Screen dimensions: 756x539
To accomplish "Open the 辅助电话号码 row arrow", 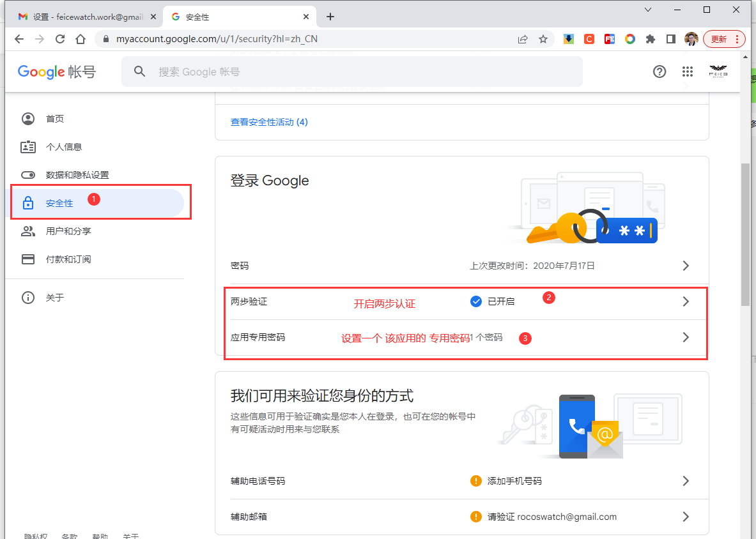I will point(686,481).
